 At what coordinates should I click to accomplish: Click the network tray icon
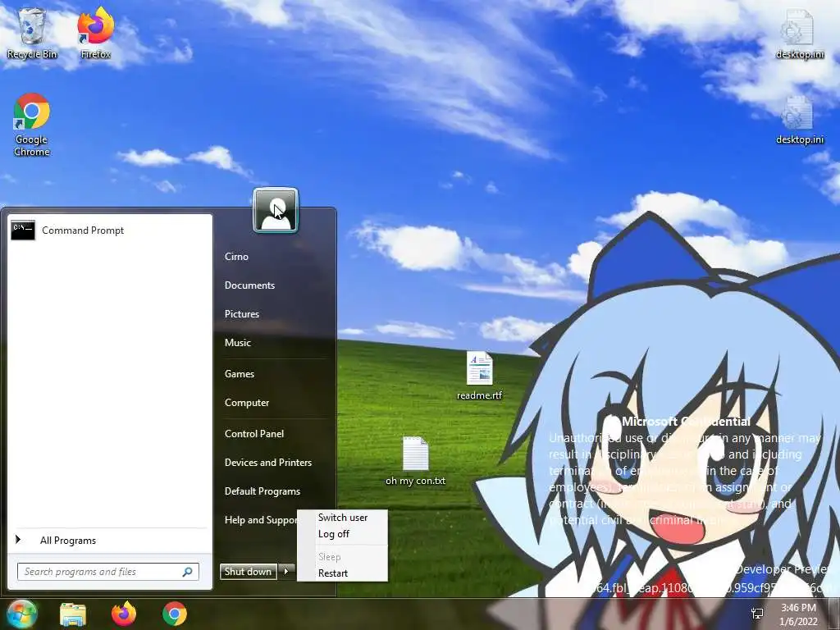(757, 614)
